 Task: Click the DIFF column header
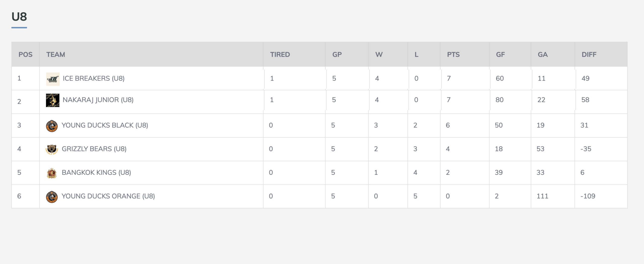coord(589,55)
